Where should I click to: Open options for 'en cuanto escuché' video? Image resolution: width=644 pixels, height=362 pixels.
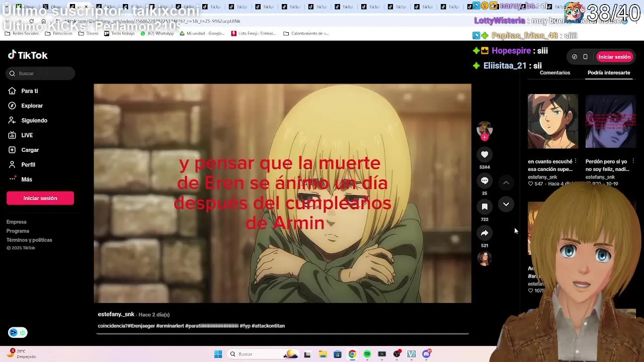[x=576, y=161]
